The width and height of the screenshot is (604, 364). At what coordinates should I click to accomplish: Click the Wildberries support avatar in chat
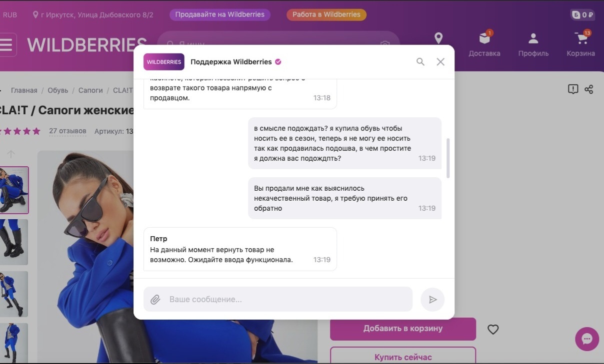[164, 62]
